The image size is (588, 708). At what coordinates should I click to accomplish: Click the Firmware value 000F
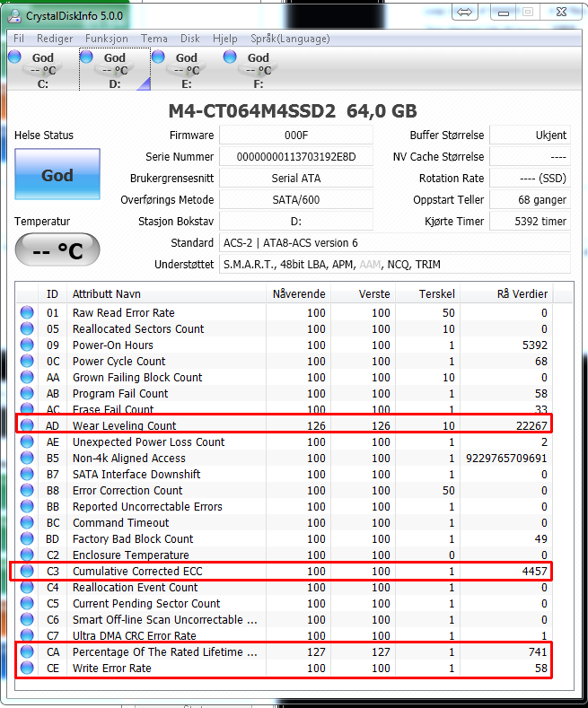tap(296, 135)
